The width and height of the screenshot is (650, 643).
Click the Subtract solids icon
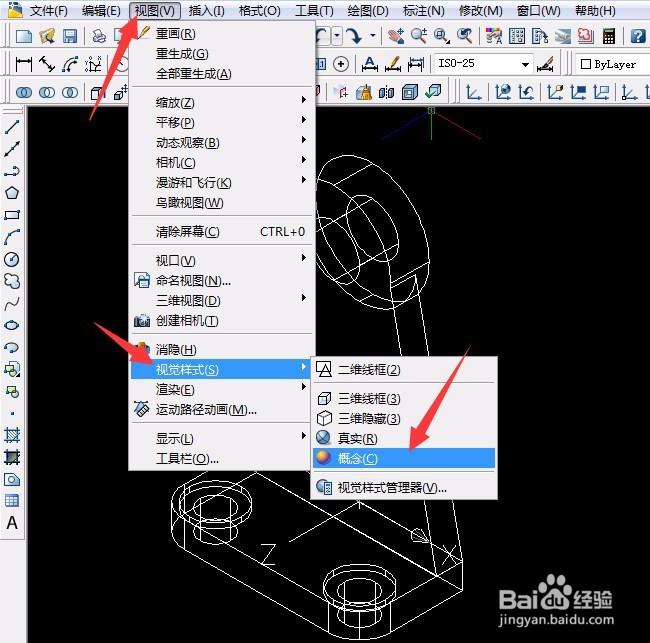[x=47, y=92]
